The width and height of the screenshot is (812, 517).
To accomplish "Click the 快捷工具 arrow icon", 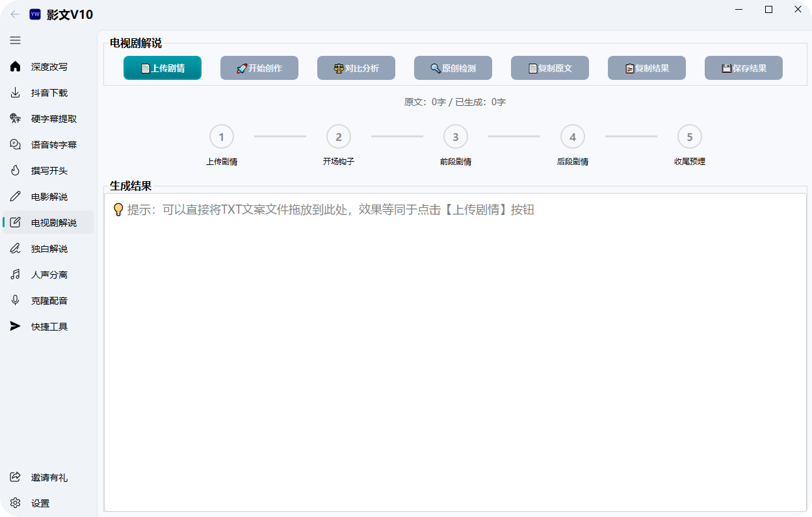I will pos(15,326).
